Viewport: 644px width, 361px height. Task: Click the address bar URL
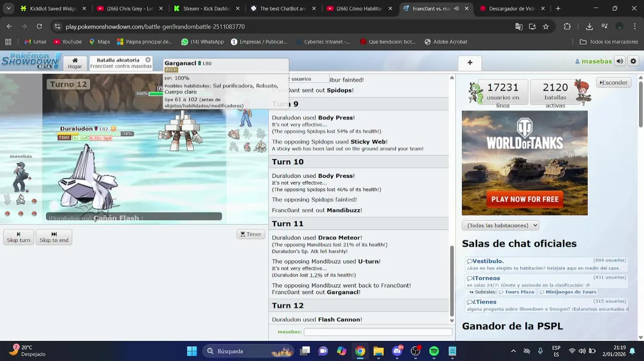pos(155,27)
